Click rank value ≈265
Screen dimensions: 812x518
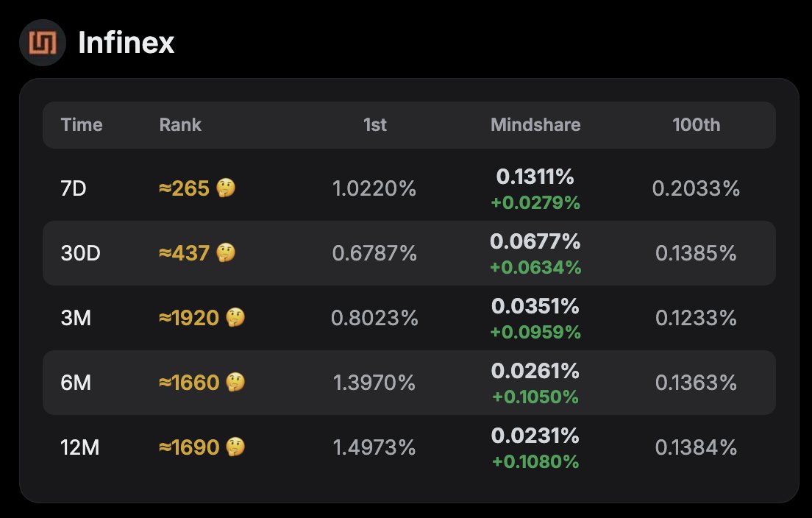pyautogui.click(x=184, y=188)
